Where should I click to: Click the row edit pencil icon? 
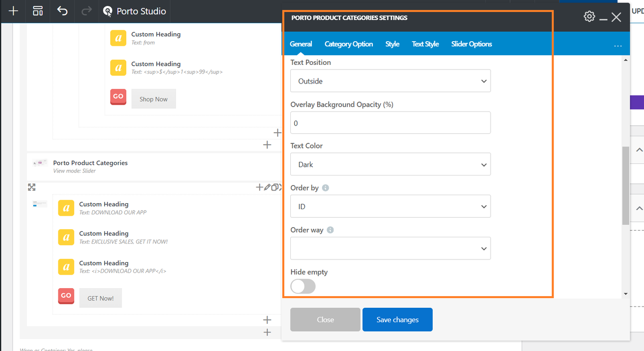click(267, 187)
